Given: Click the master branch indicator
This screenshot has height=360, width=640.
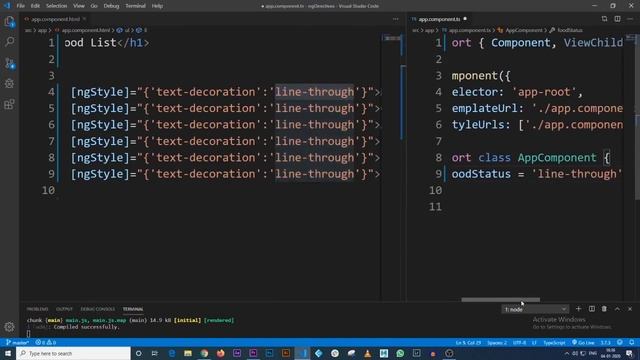Looking at the screenshot, I should click(17, 342).
